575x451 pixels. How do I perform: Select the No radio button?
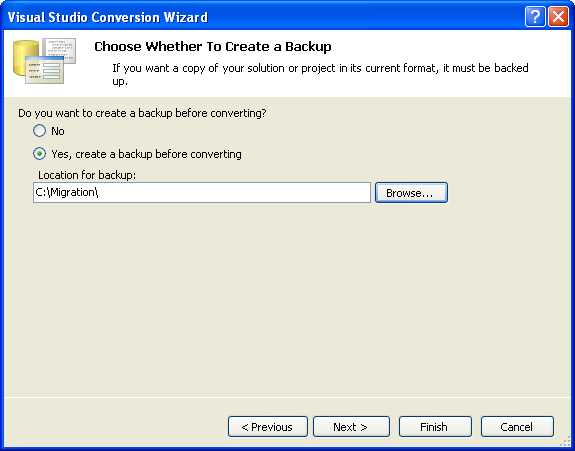click(39, 131)
